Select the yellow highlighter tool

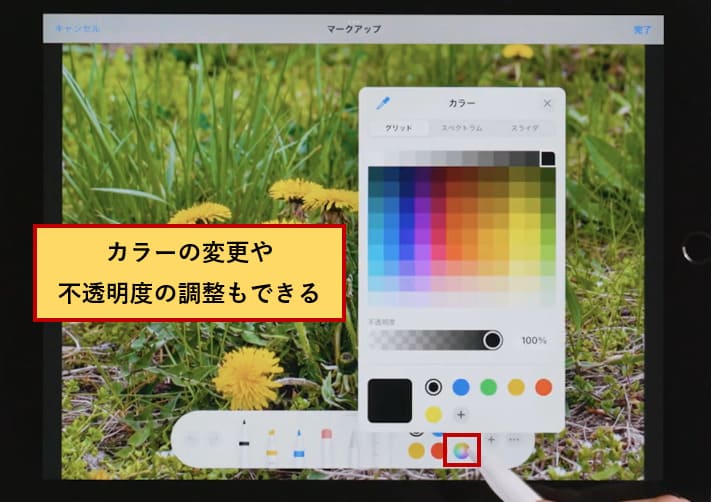click(x=272, y=447)
